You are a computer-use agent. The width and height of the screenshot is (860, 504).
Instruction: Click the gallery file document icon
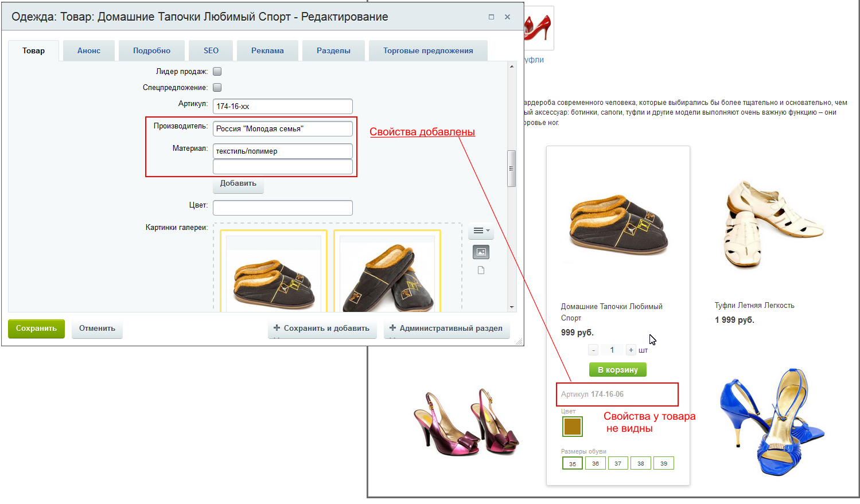pos(481,271)
